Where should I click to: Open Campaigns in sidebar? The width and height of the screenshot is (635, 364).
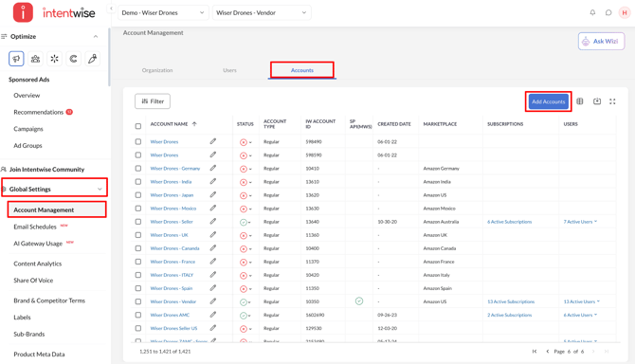tap(28, 129)
